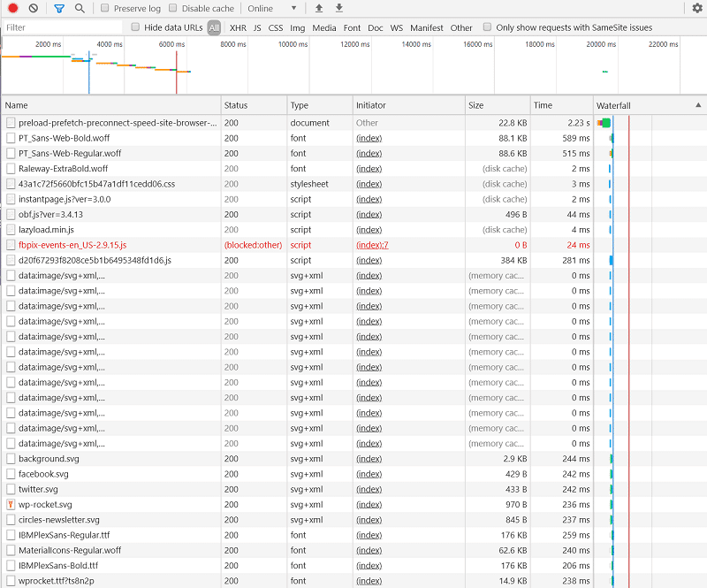Screen dimensions: 707x588
Task: Clear the network log
Action: (33, 8)
